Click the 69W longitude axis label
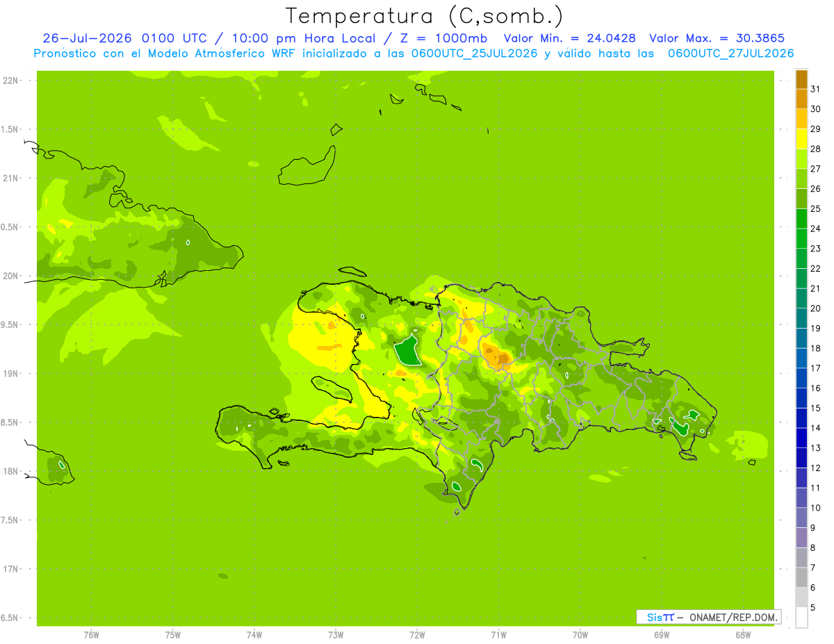The image size is (834, 644). coord(662,634)
